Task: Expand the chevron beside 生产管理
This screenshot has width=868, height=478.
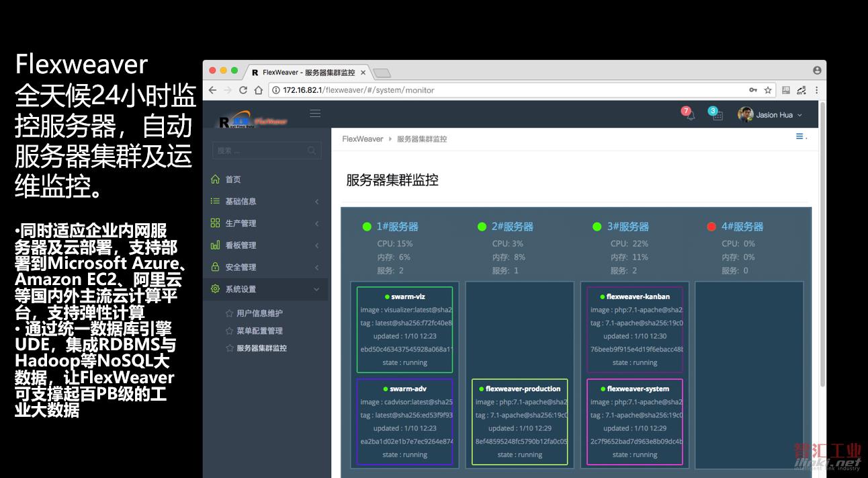Action: pos(316,223)
